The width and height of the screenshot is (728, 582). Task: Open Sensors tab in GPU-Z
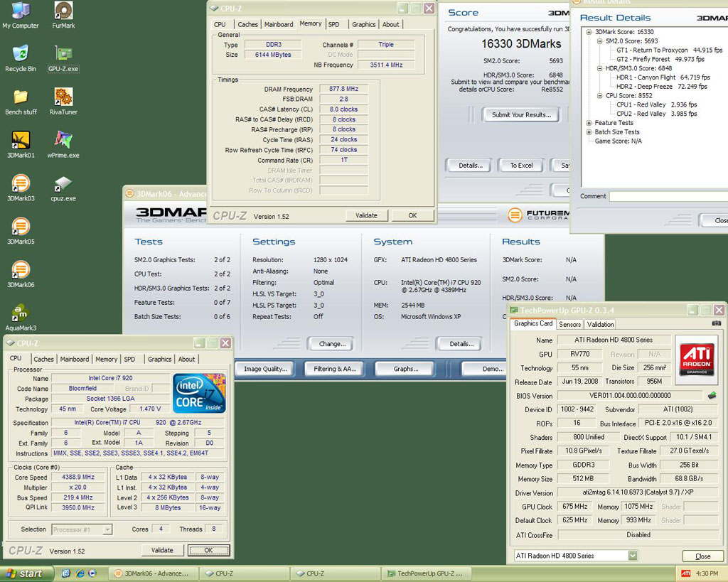point(569,325)
